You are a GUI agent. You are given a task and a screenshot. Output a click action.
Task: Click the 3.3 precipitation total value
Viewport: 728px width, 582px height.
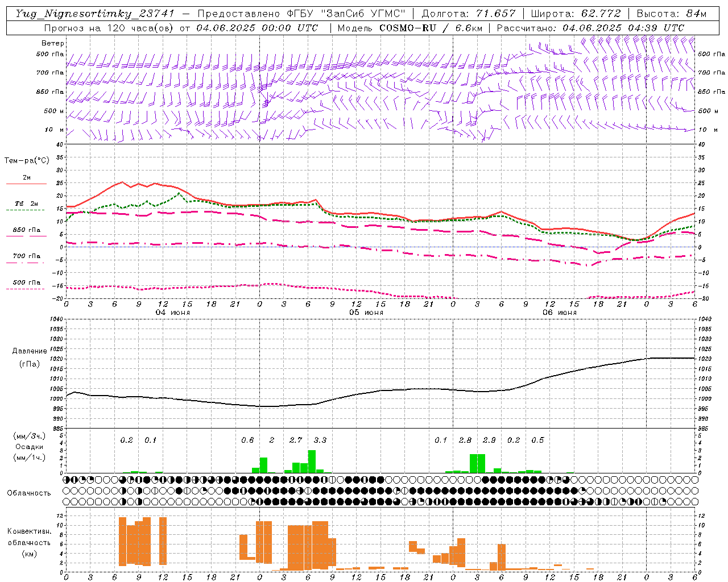(320, 440)
